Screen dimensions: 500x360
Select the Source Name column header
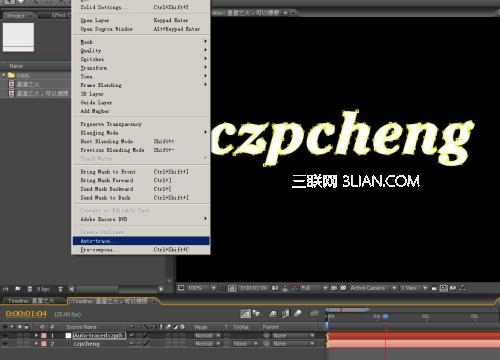point(81,327)
